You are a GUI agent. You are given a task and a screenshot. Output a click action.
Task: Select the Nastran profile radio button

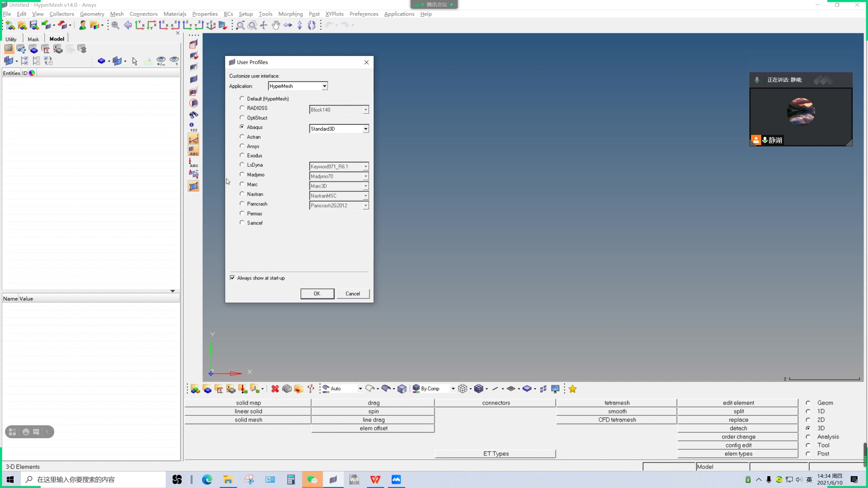[x=242, y=194]
